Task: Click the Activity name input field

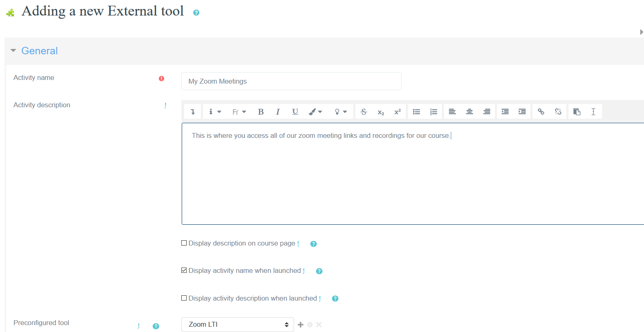Action: pyautogui.click(x=291, y=81)
